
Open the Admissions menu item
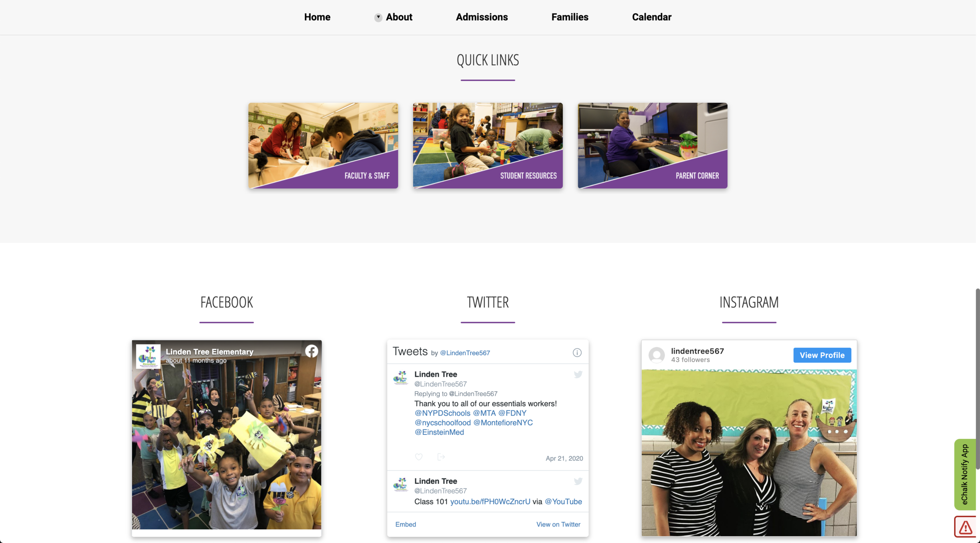pyautogui.click(x=482, y=17)
